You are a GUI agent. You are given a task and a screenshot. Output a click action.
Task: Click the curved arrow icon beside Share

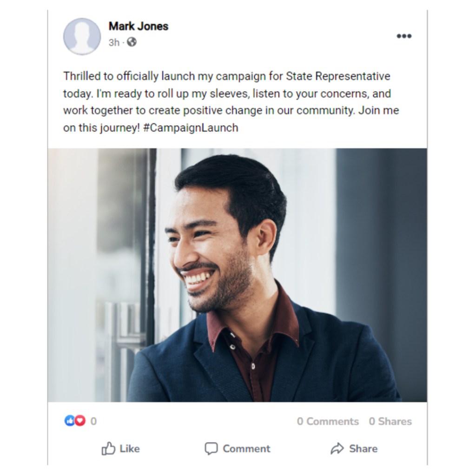coord(337,449)
